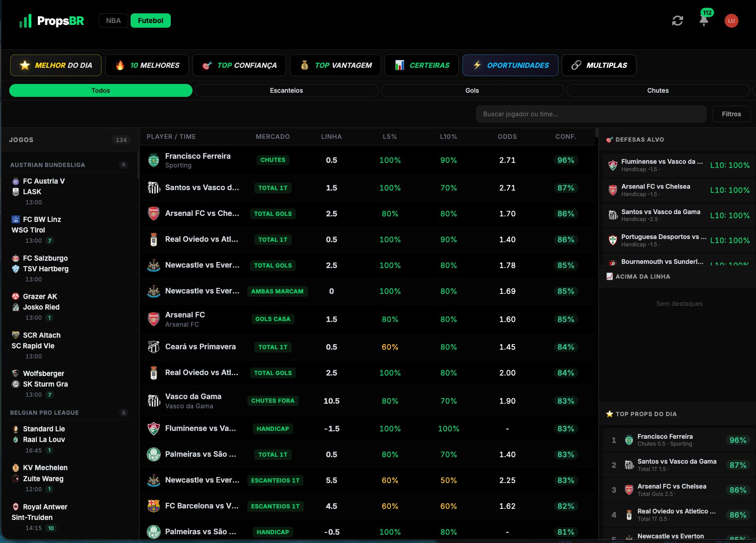
Task: Click CHUTES FORA market tag for Vasco
Action: click(x=273, y=401)
